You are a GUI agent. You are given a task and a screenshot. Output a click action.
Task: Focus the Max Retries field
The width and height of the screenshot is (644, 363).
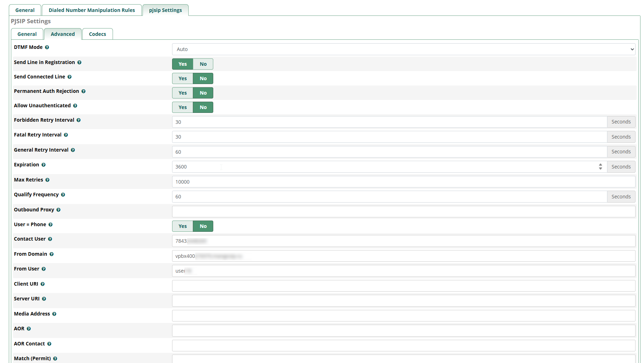click(x=404, y=182)
